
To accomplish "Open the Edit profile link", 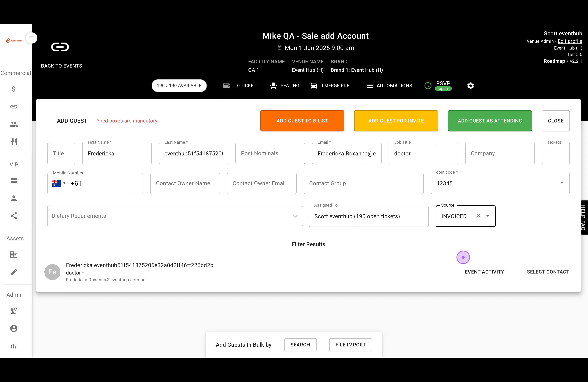I will pos(570,41).
